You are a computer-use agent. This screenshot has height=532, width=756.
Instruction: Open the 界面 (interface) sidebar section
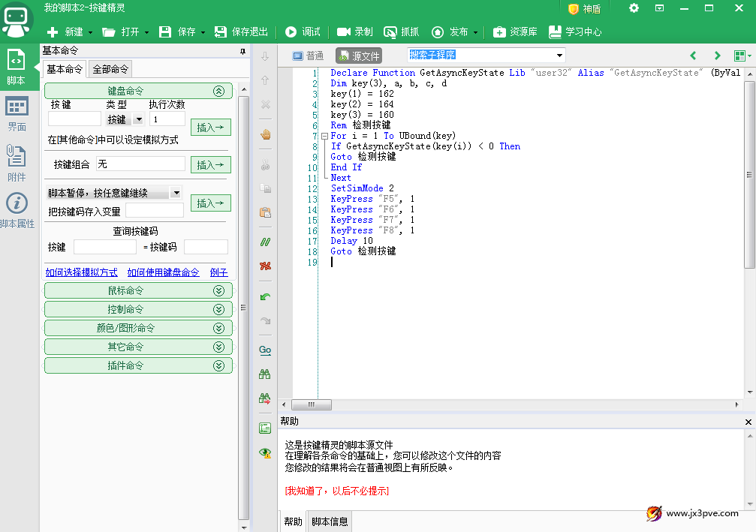coord(17,114)
